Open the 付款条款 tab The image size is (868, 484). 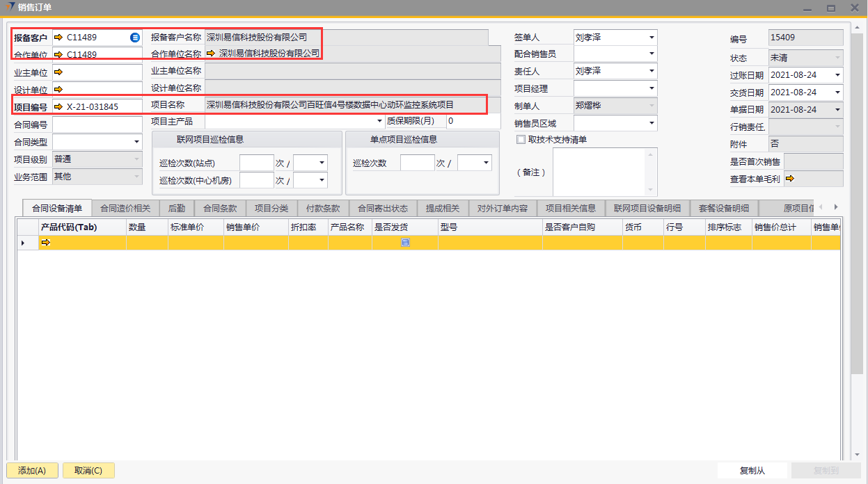323,208
